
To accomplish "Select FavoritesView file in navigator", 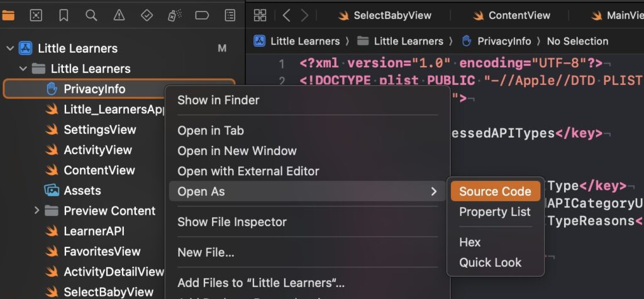I will [102, 251].
